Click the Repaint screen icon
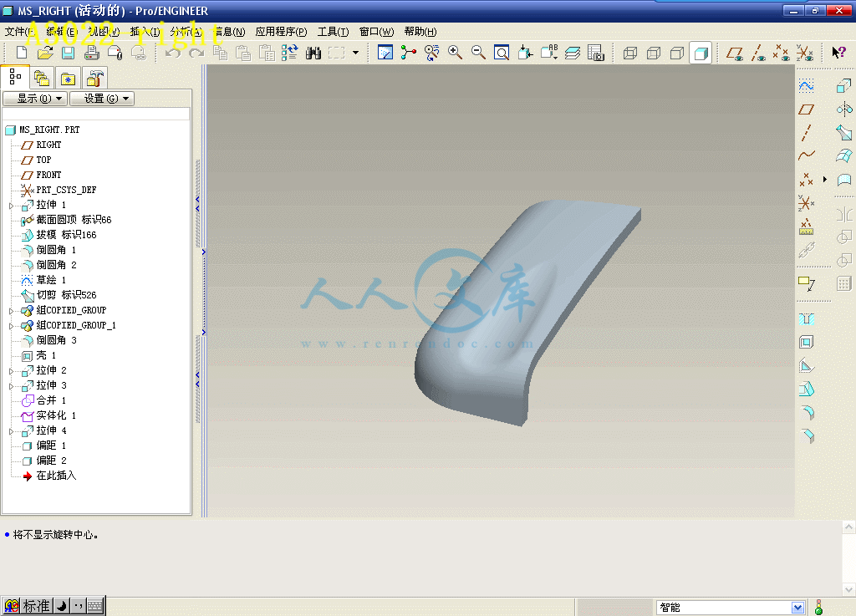856x616 pixels. pos(385,53)
